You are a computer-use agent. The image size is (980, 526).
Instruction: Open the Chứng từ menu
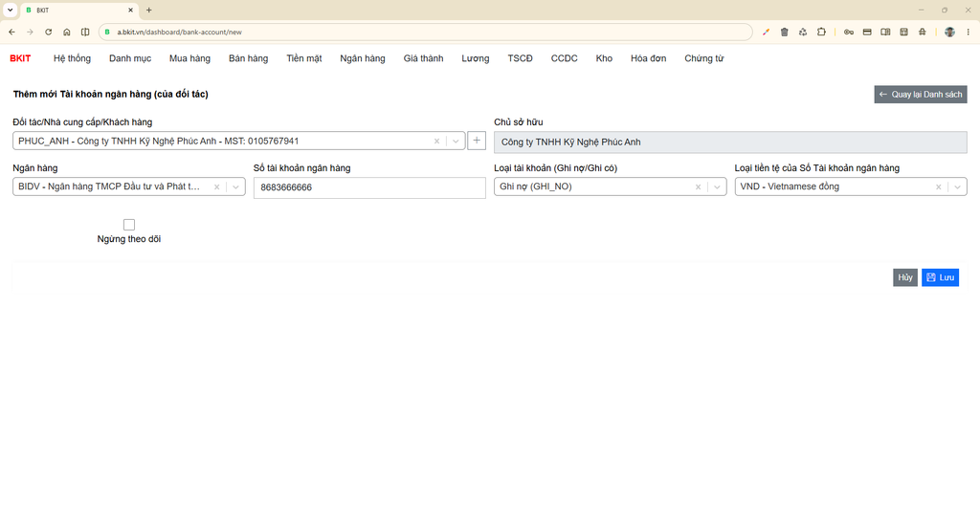coord(703,58)
